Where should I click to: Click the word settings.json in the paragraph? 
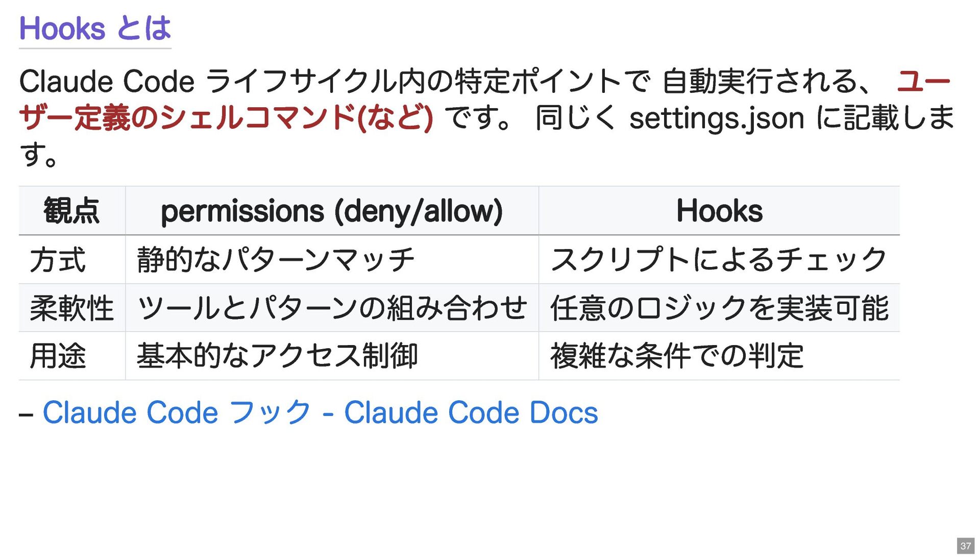[717, 118]
